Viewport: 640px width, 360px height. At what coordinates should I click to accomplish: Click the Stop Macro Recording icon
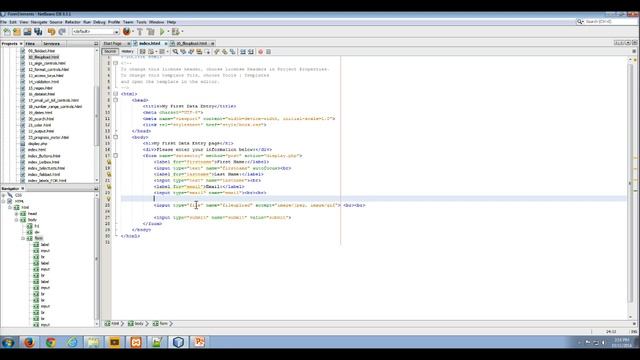(268, 52)
